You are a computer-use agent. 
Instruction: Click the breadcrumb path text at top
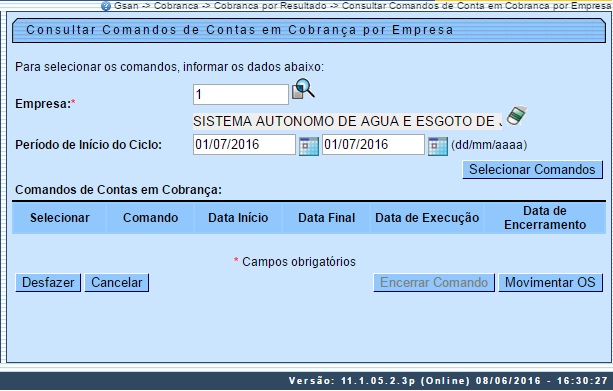point(363,6)
